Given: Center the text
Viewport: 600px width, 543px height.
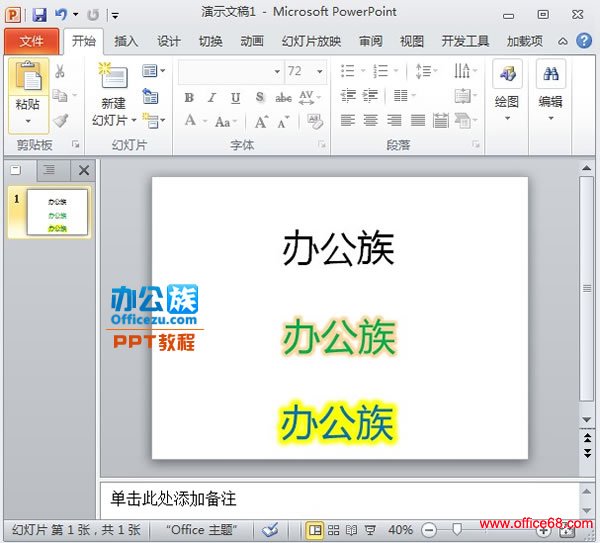Looking at the screenshot, I should [370, 121].
